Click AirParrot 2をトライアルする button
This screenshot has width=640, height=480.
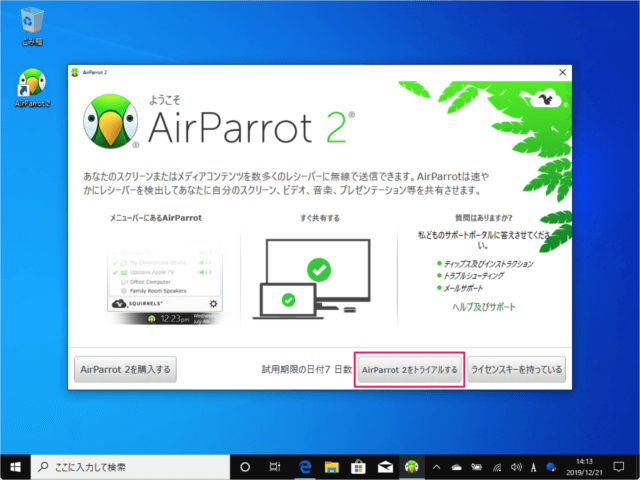point(409,370)
